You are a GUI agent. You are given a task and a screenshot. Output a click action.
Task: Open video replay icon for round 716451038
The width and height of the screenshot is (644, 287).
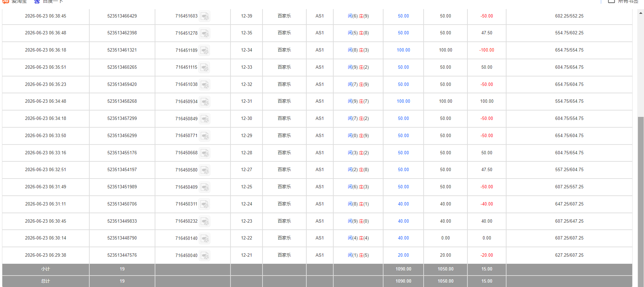[x=205, y=85]
